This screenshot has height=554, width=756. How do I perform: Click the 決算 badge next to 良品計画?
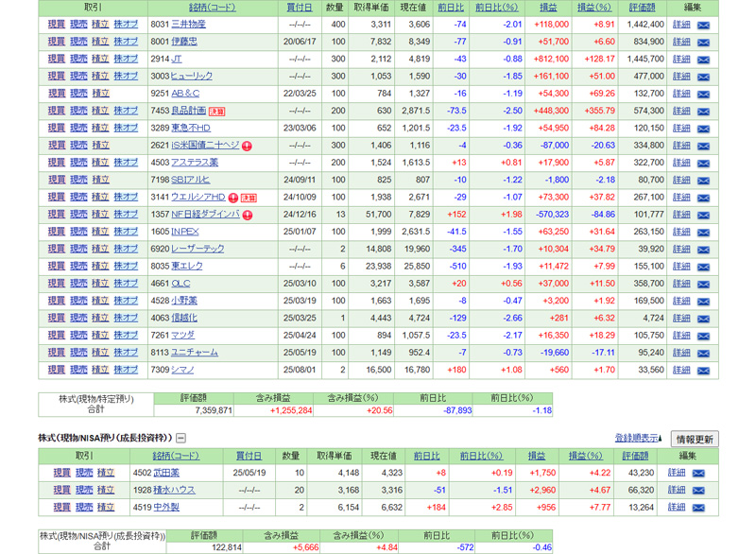(217, 111)
